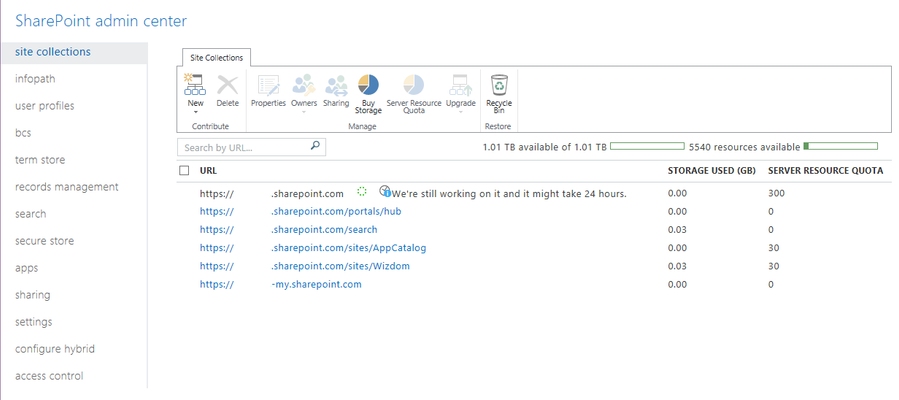Go to apps in the sidebar

point(26,268)
